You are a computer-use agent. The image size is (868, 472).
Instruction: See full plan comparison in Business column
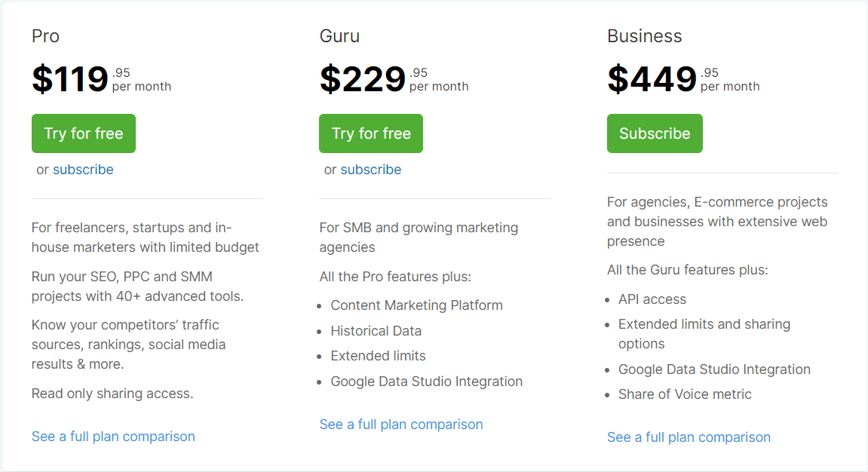[x=689, y=437]
